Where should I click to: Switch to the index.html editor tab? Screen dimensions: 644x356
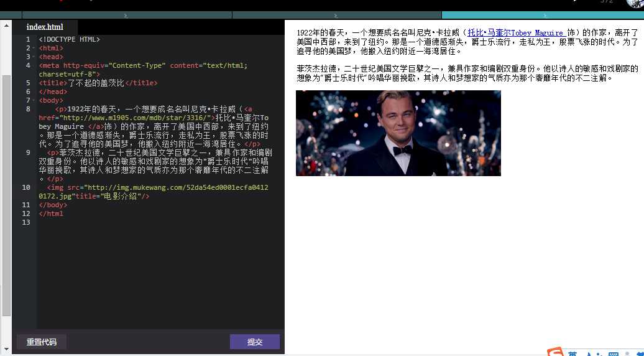(45, 27)
